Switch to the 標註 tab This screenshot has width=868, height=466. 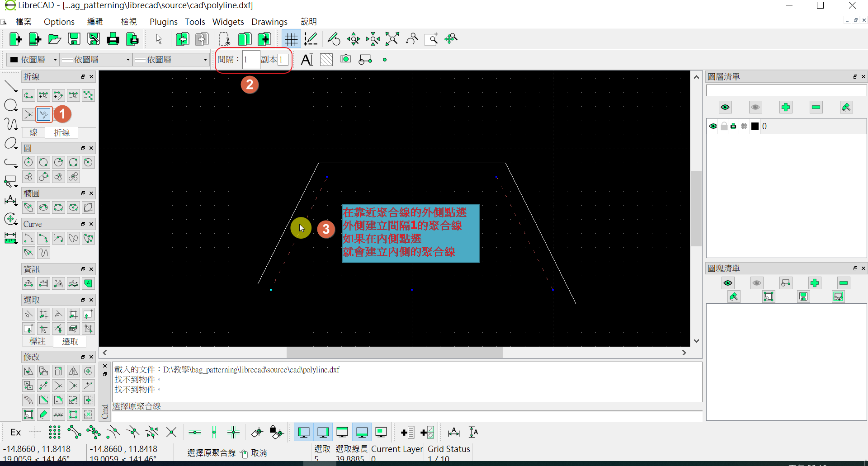(x=38, y=341)
